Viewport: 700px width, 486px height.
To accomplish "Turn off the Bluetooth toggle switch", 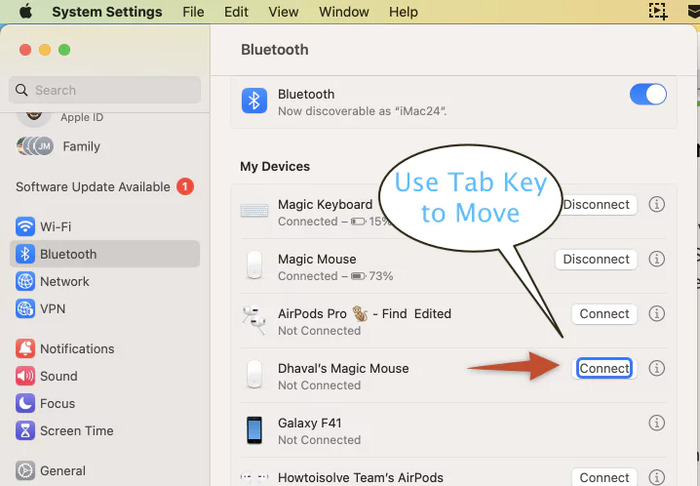I will click(648, 94).
